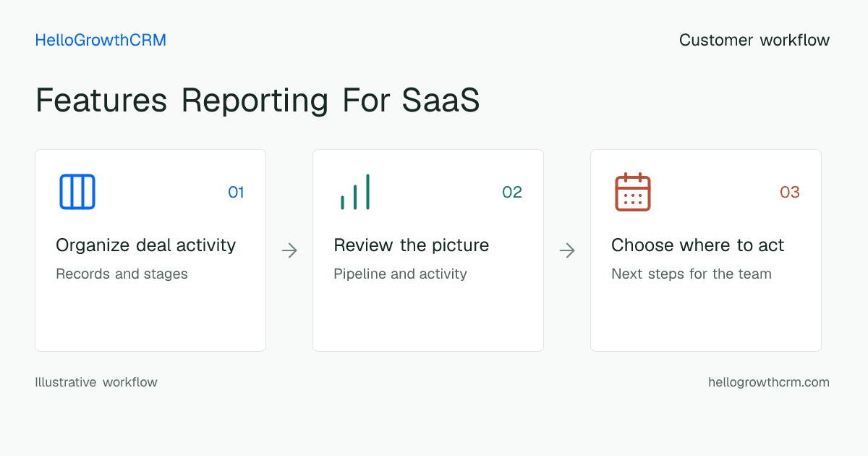
Task: Click the 'Features Reporting For SaaS' heading
Action: coord(258,101)
